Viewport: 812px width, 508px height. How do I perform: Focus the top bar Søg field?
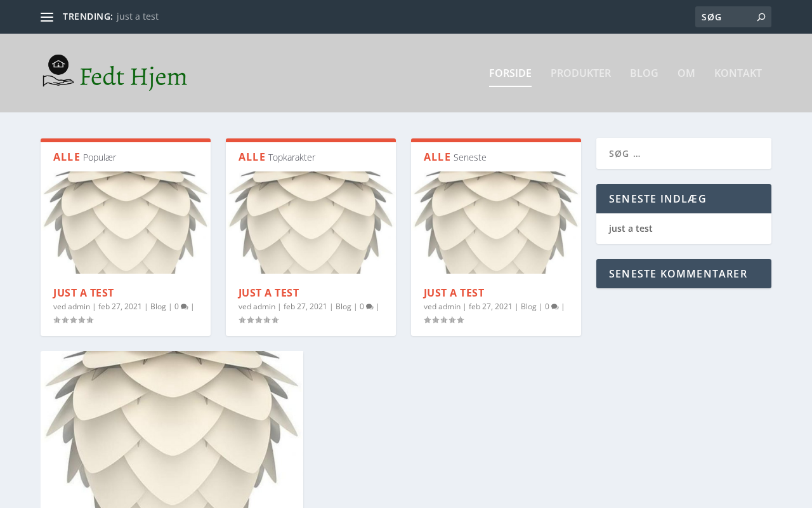726,17
